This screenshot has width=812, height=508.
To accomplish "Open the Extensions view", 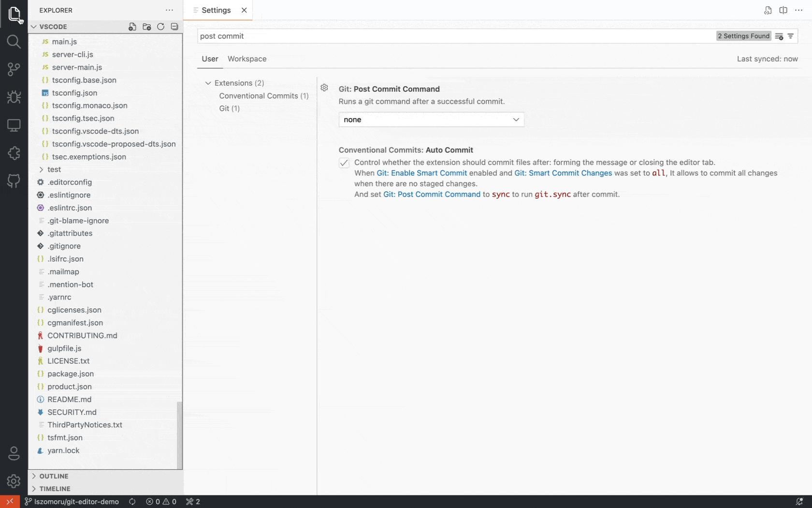I will (13, 153).
